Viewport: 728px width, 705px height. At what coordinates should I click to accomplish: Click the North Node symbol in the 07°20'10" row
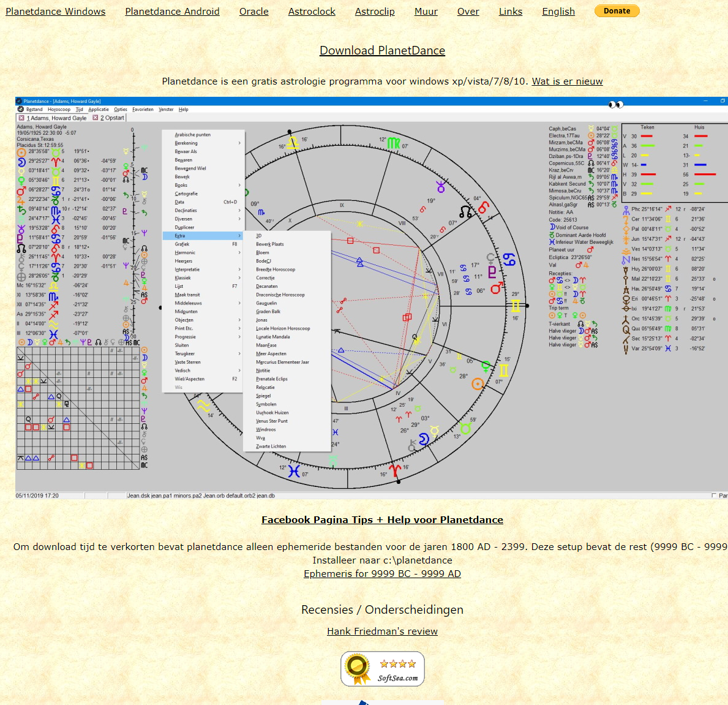(21, 248)
